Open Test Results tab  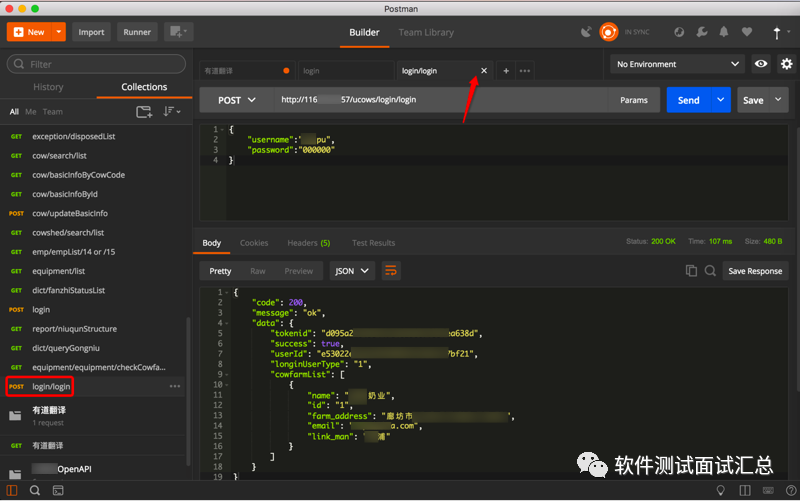pyautogui.click(x=373, y=243)
